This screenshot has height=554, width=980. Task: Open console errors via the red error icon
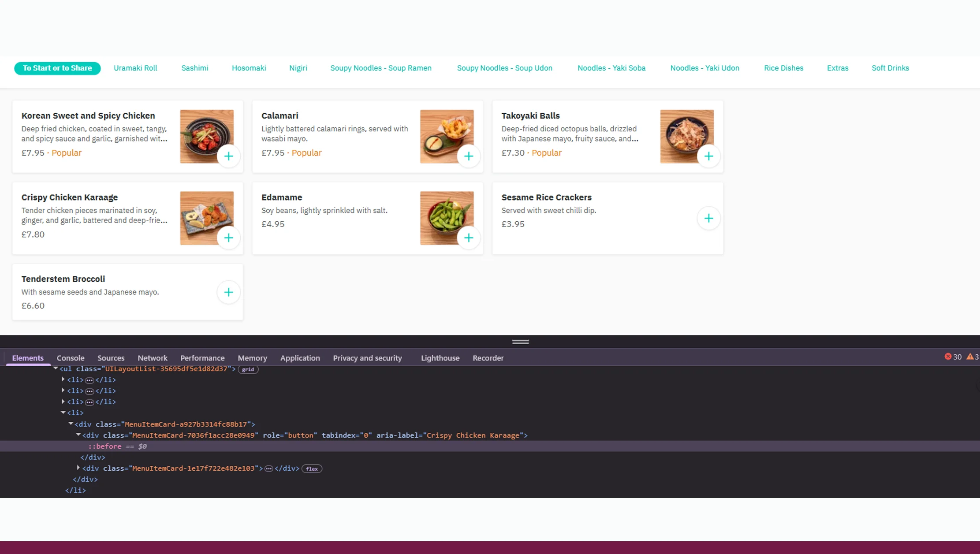[948, 357]
